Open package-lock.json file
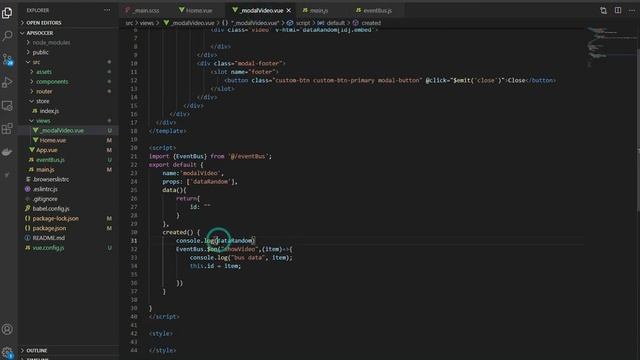This screenshot has height=360, width=640. pyautogui.click(x=56, y=219)
